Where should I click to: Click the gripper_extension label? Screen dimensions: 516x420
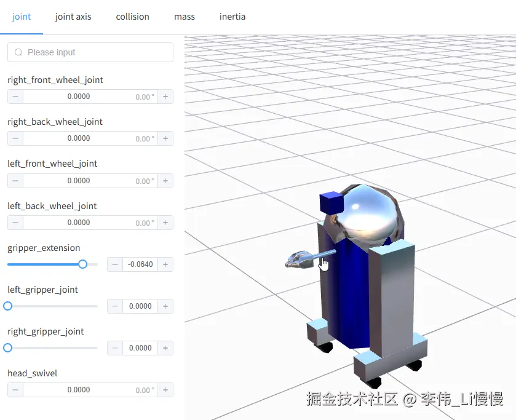(x=44, y=248)
